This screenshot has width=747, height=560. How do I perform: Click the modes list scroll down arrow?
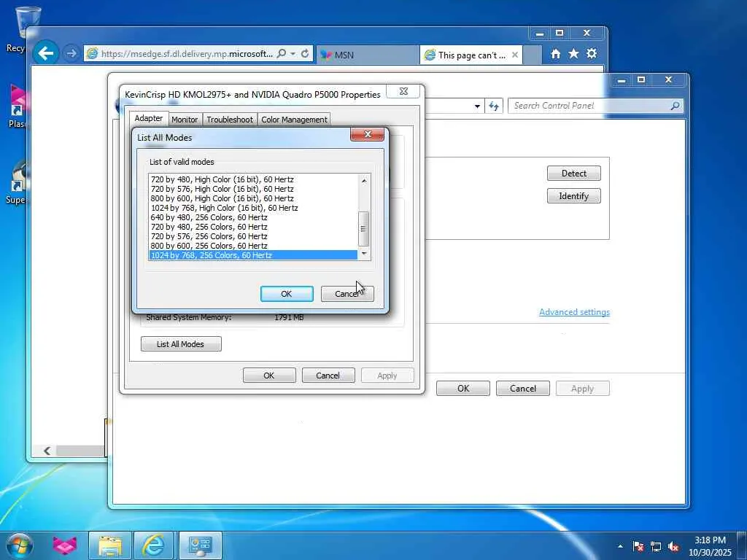tap(364, 254)
